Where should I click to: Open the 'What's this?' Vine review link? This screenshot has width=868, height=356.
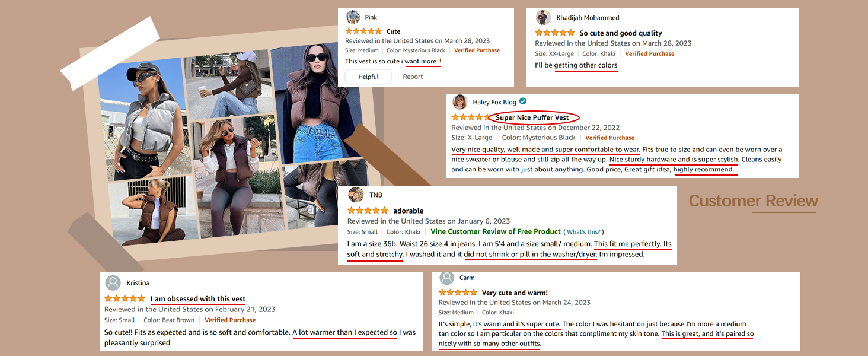pyautogui.click(x=583, y=232)
